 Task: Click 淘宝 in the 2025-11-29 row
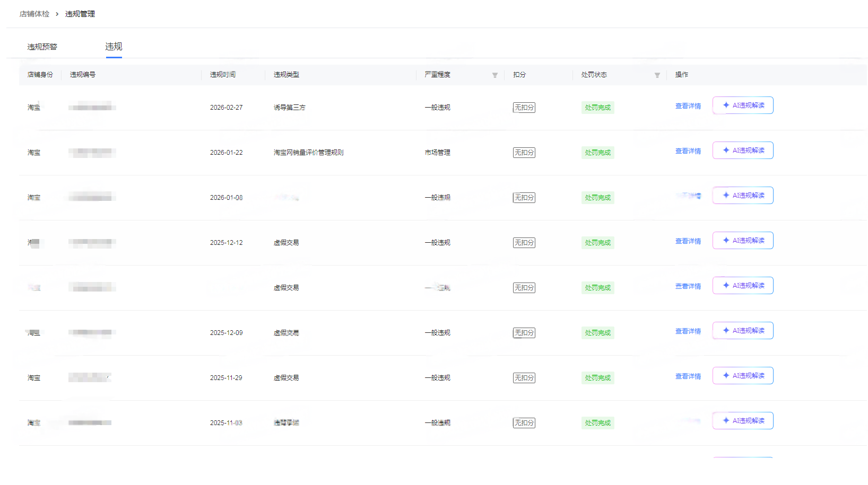(x=34, y=378)
